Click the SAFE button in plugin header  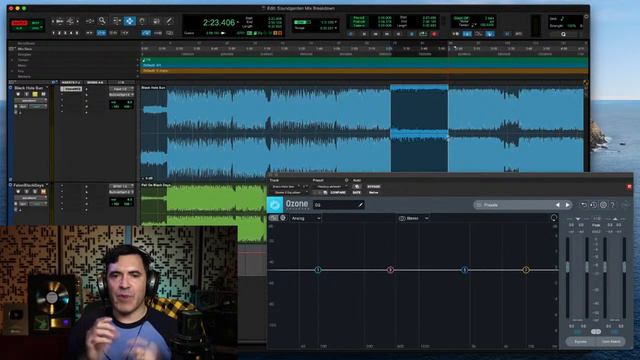click(x=357, y=192)
